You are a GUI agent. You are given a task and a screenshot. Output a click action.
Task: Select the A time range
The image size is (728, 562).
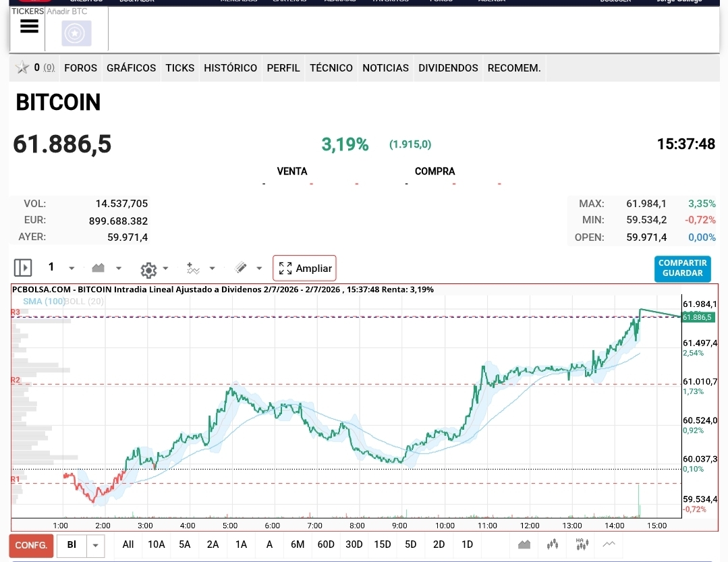(x=269, y=544)
